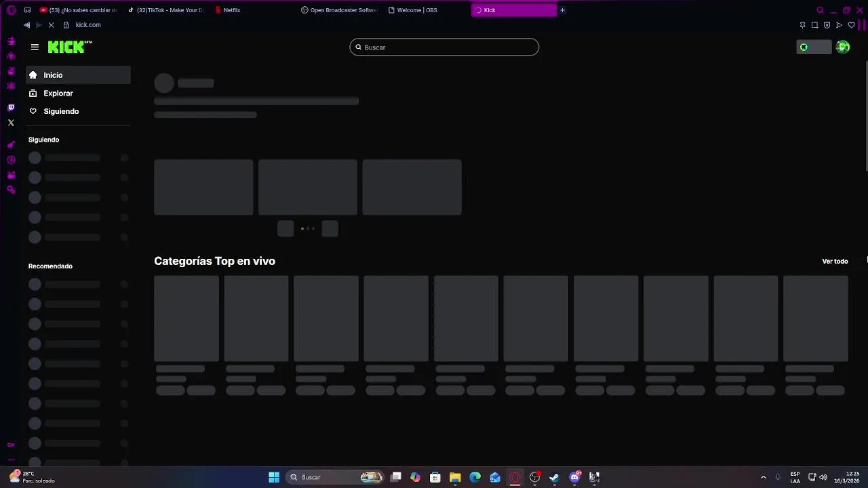The width and height of the screenshot is (868, 488).
Task: Switch to the Open Broadcaster Software tab
Action: pos(340,10)
